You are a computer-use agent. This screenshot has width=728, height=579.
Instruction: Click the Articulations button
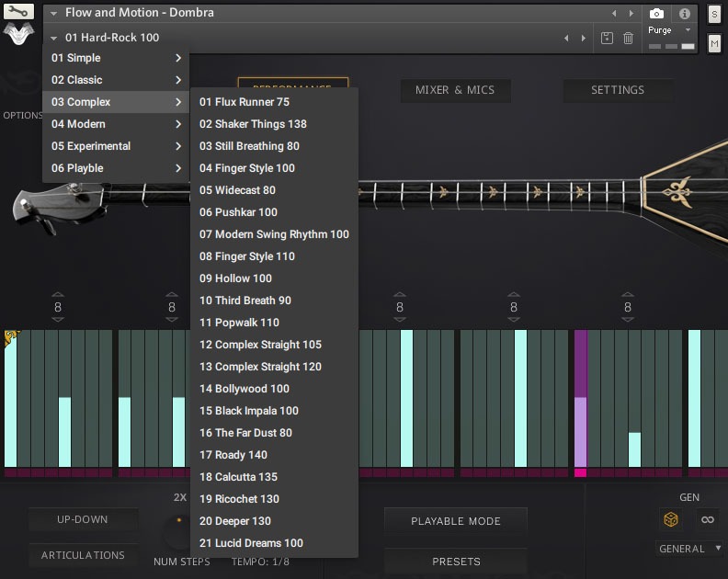click(83, 555)
